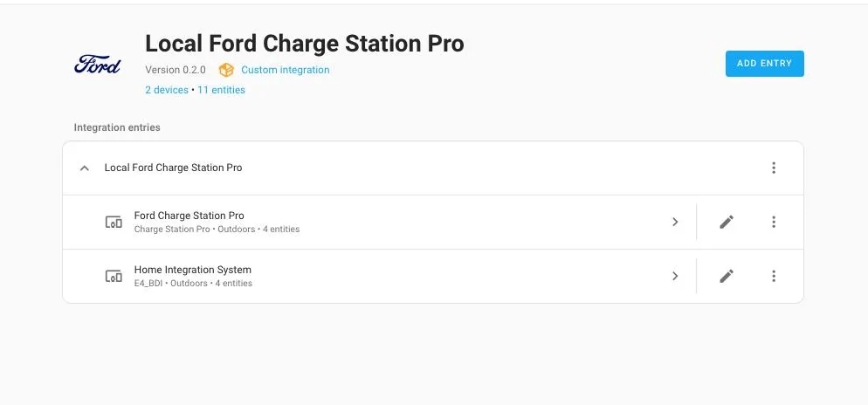Open the 2 devices link

coord(167,90)
